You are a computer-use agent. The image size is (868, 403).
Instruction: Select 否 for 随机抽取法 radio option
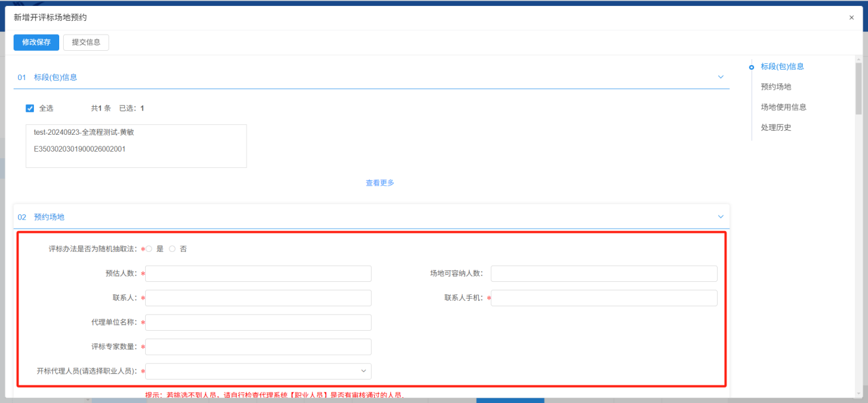pyautogui.click(x=172, y=249)
